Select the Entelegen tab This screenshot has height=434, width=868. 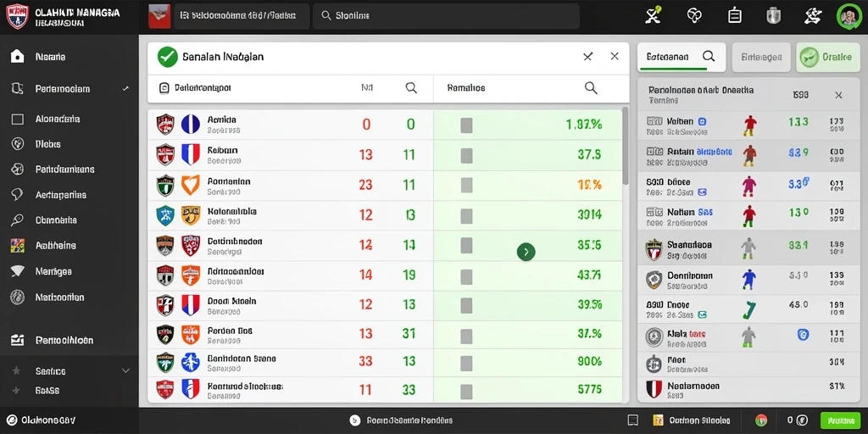pos(761,57)
